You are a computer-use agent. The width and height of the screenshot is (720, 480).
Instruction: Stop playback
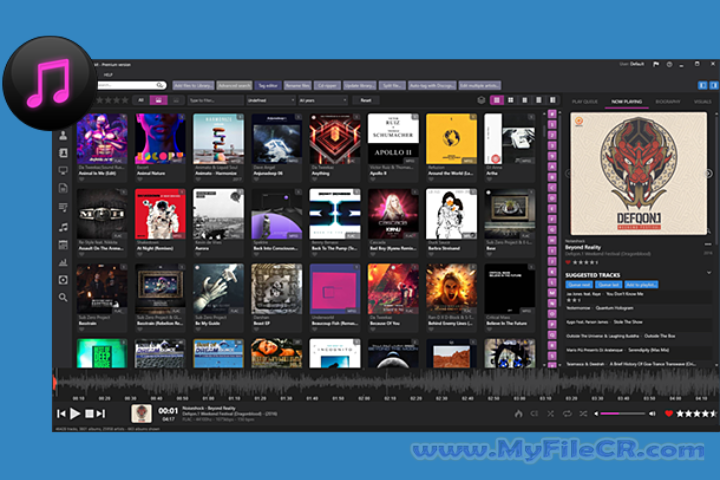tap(89, 414)
